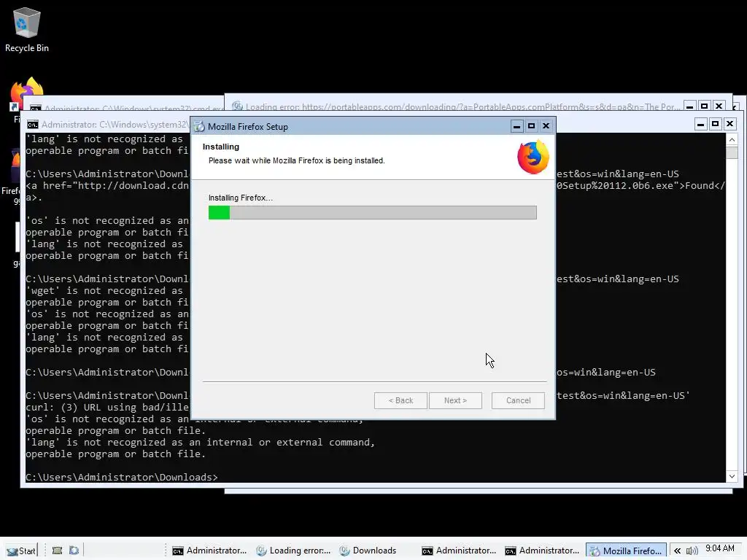
Task: Click the 9:04 AM taskbar clock
Action: [x=720, y=548]
